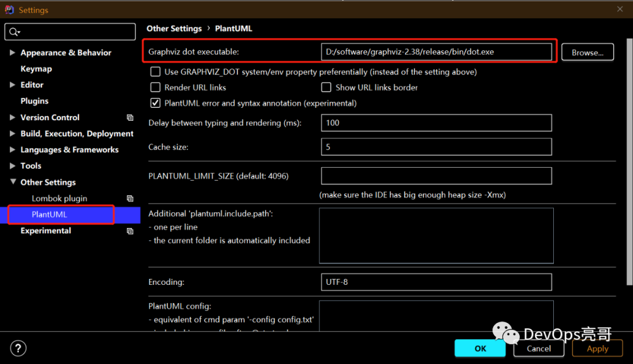Viewport: 633px width, 364px height.
Task: Click the Encoding label
Action: [166, 282]
